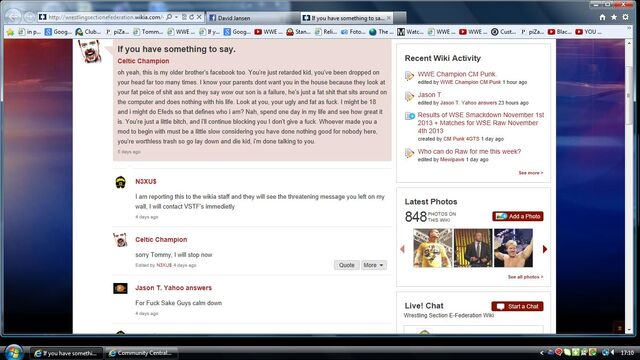
Task: Show next photos with right arrow
Action: pyautogui.click(x=545, y=249)
